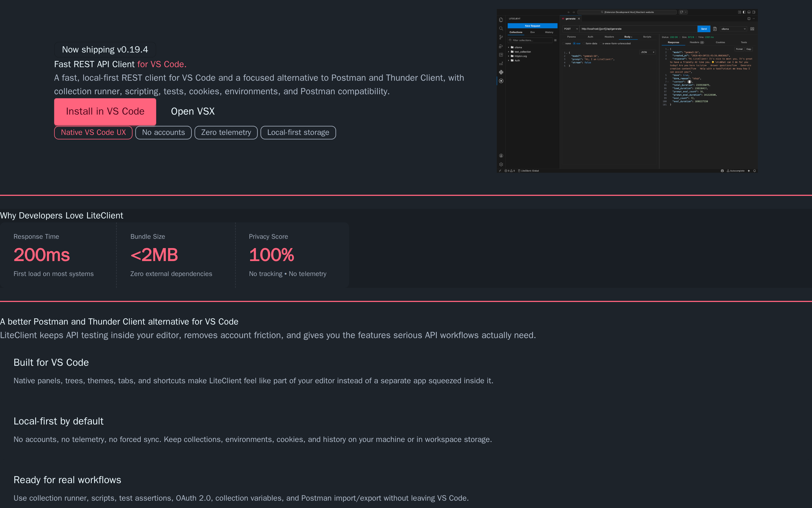The height and width of the screenshot is (508, 812).
Task: Click the 'for VS Code.' pink heading text
Action: 162,64
